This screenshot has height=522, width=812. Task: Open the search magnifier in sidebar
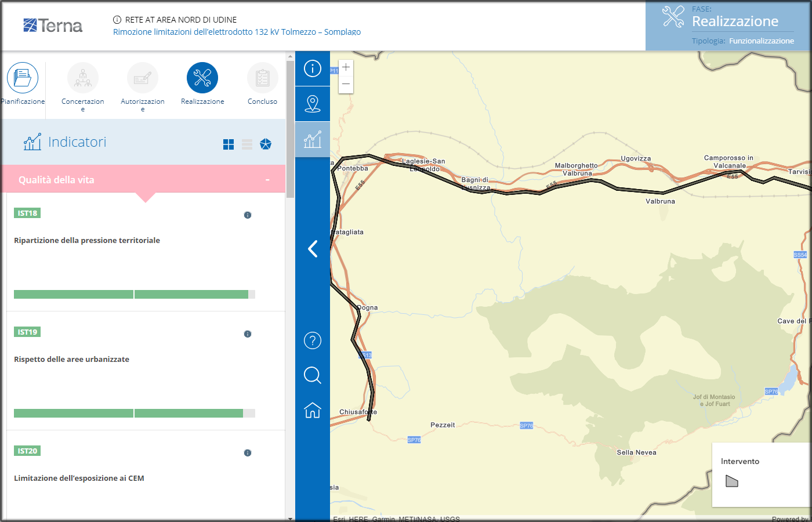coord(313,375)
